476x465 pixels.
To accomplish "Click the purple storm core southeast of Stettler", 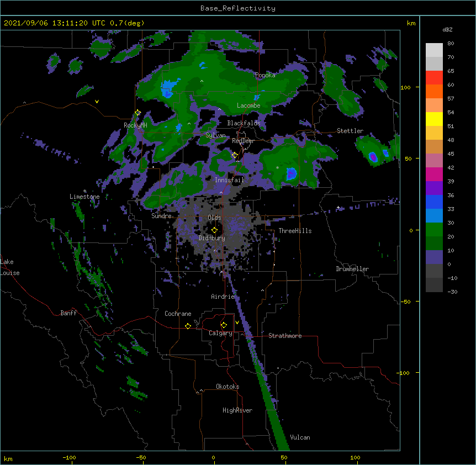I will point(373,157).
